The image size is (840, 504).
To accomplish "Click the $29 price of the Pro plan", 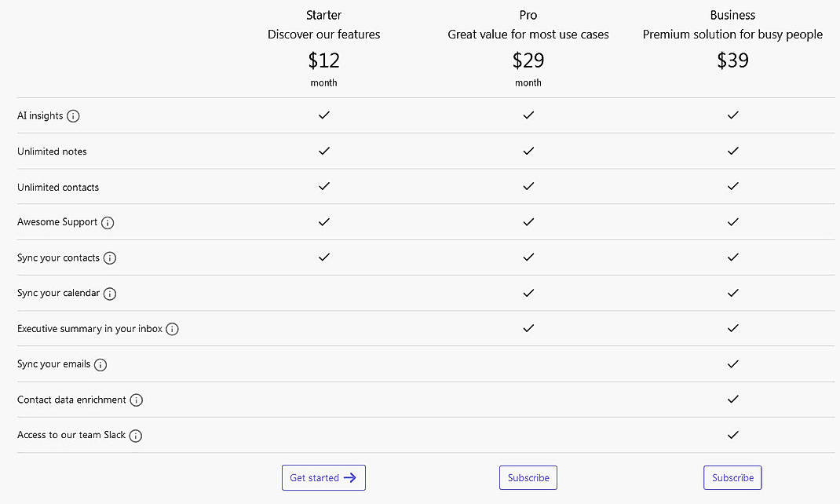I will point(528,60).
